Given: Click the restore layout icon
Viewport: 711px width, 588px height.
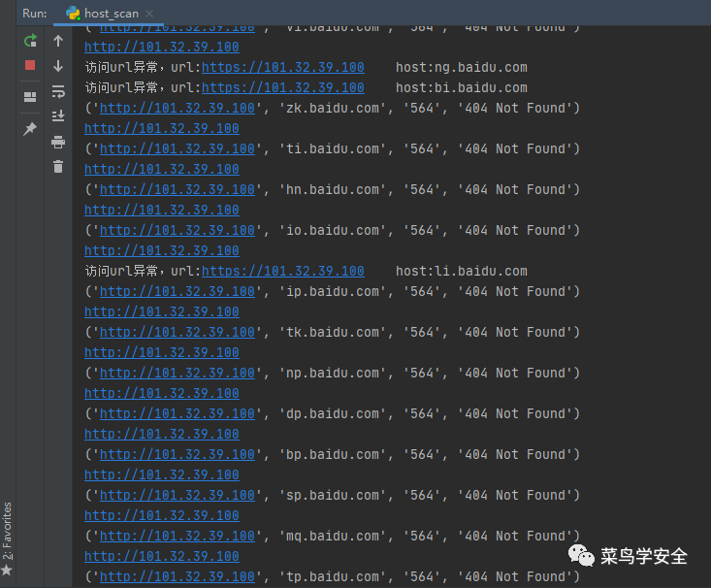Looking at the screenshot, I should (x=30, y=97).
